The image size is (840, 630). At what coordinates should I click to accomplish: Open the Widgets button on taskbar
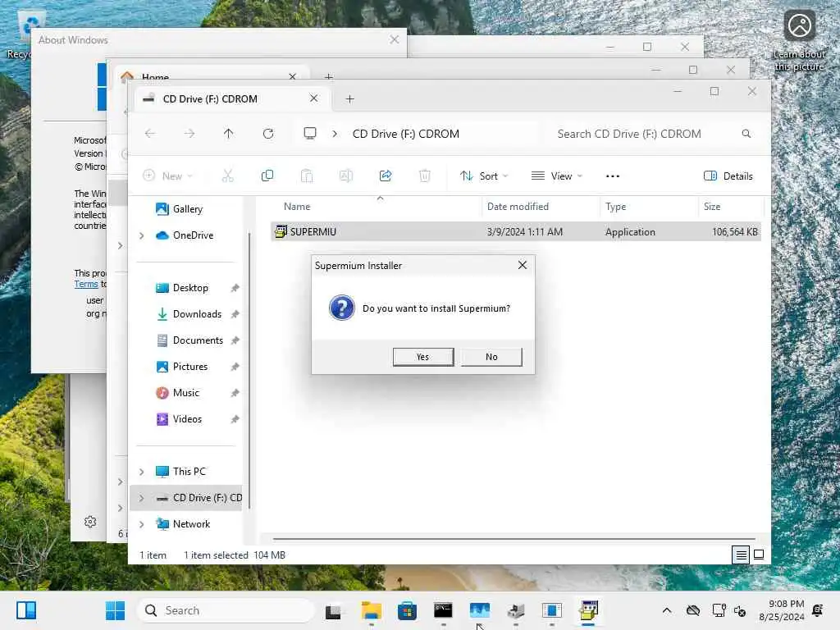coord(25,610)
